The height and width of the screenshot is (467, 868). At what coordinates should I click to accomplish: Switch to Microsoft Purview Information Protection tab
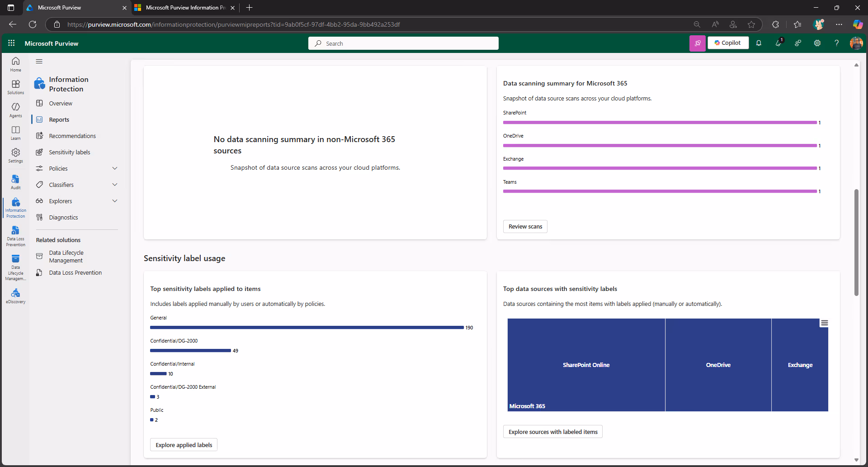[185, 8]
